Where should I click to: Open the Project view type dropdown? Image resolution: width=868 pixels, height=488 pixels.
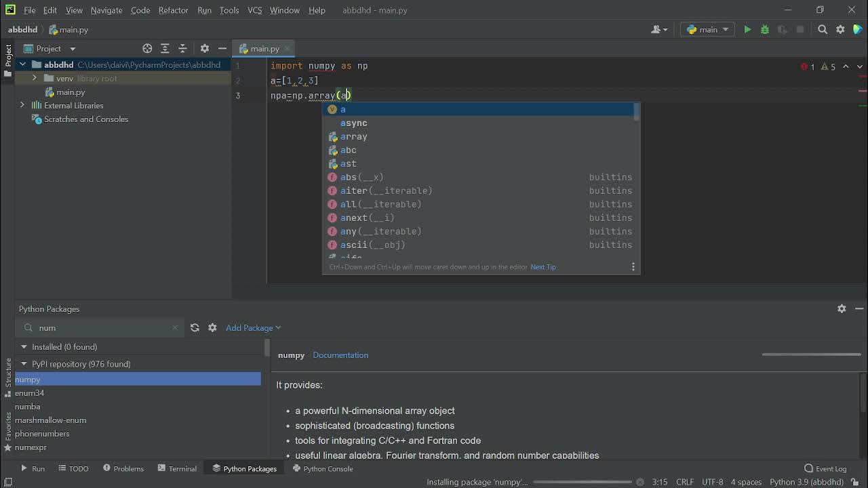[50, 49]
